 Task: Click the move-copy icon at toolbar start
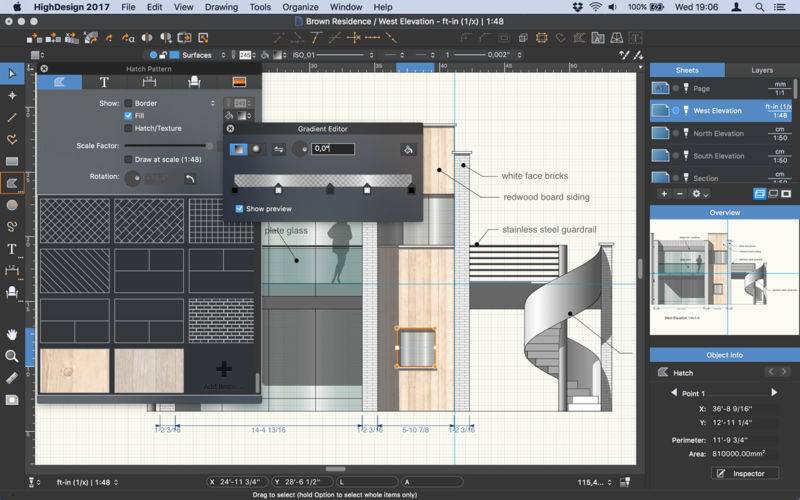point(34,38)
